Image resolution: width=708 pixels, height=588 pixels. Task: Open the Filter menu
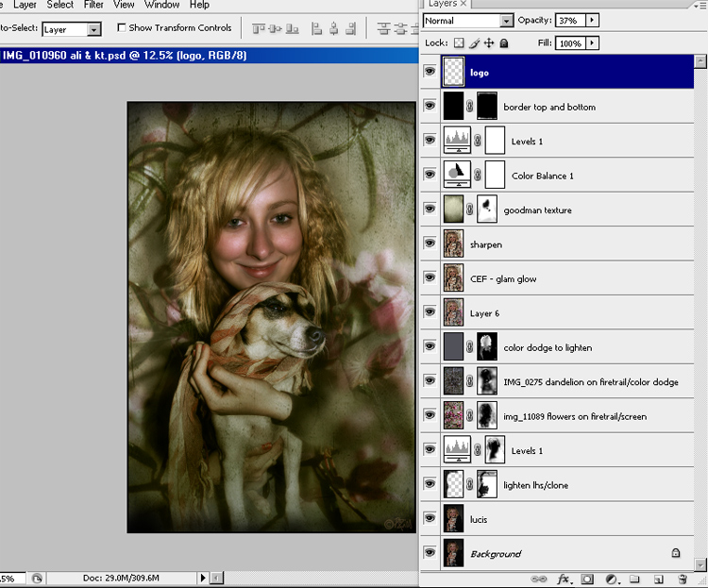[x=93, y=5]
